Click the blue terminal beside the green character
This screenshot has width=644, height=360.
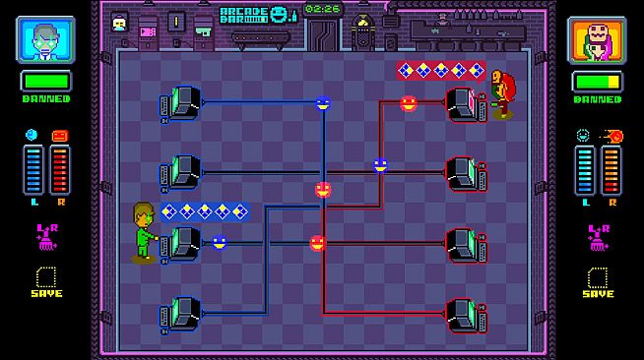[x=181, y=245]
